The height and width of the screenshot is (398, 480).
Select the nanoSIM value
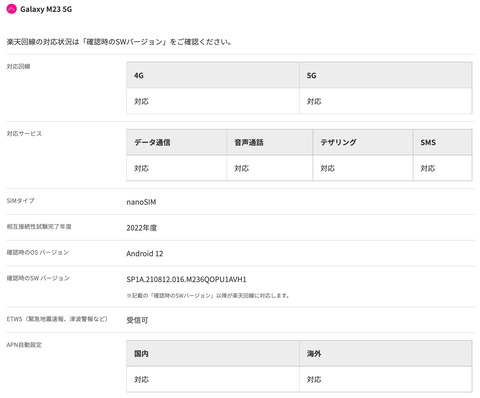point(141,202)
